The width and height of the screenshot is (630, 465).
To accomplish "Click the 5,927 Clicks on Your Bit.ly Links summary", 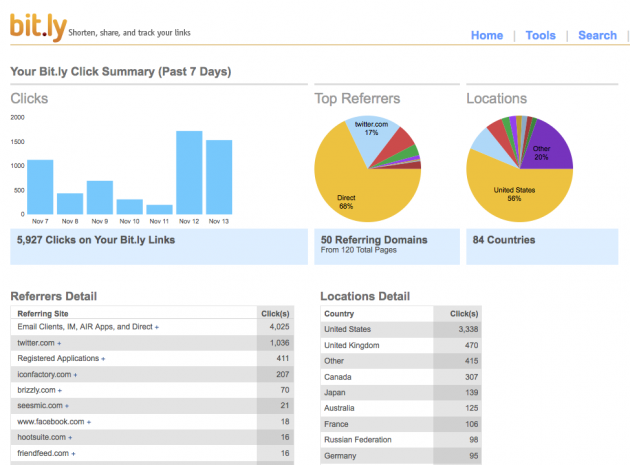I will (x=96, y=240).
